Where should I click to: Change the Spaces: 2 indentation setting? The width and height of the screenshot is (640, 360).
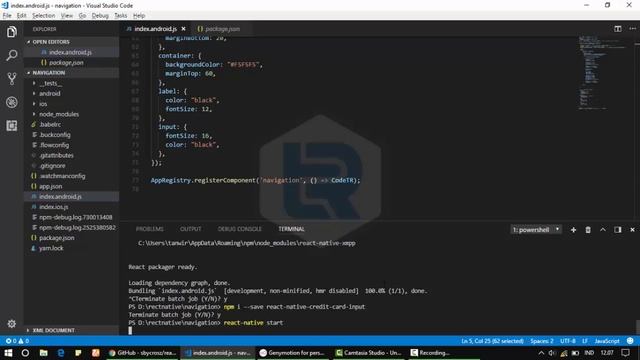tap(542, 341)
